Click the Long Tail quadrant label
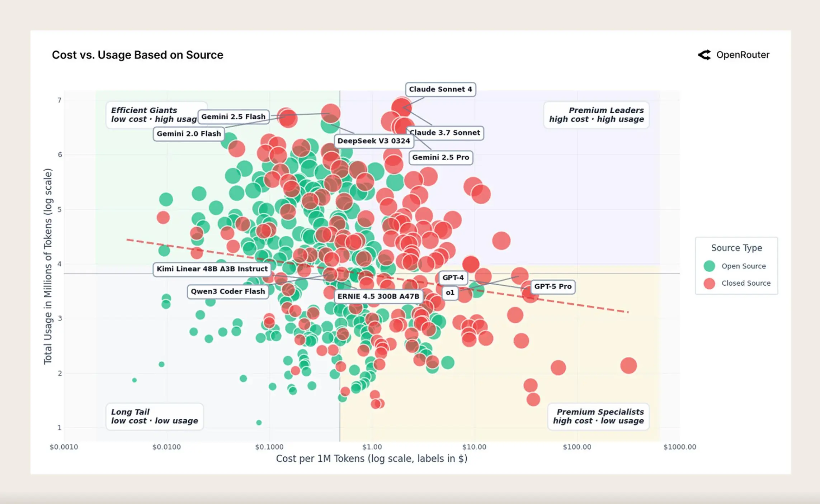Viewport: 820px width, 504px height. point(155,416)
